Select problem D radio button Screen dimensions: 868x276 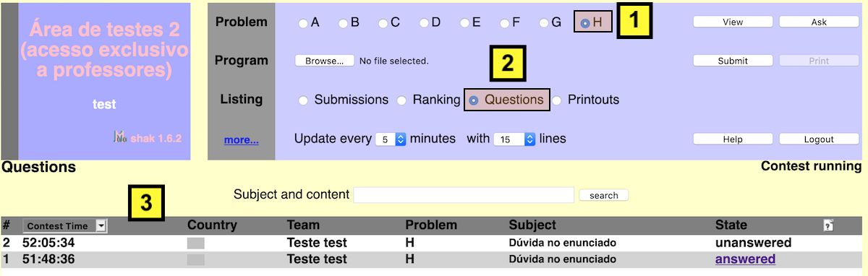424,23
